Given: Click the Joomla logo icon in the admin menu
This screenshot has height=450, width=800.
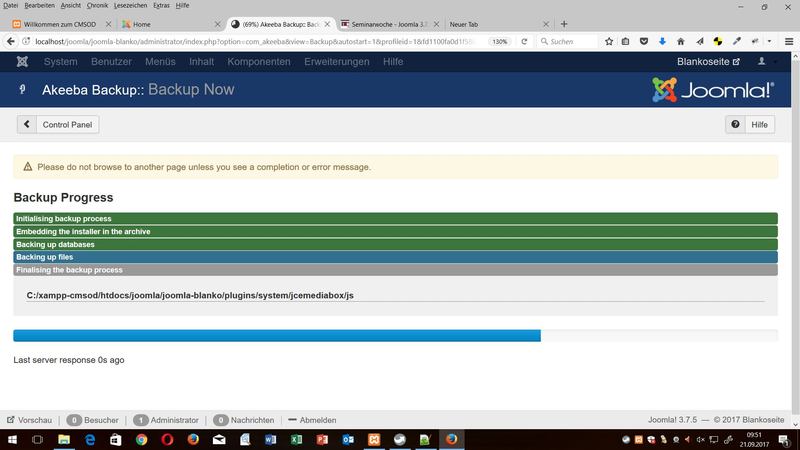Looking at the screenshot, I should pyautogui.click(x=22, y=62).
